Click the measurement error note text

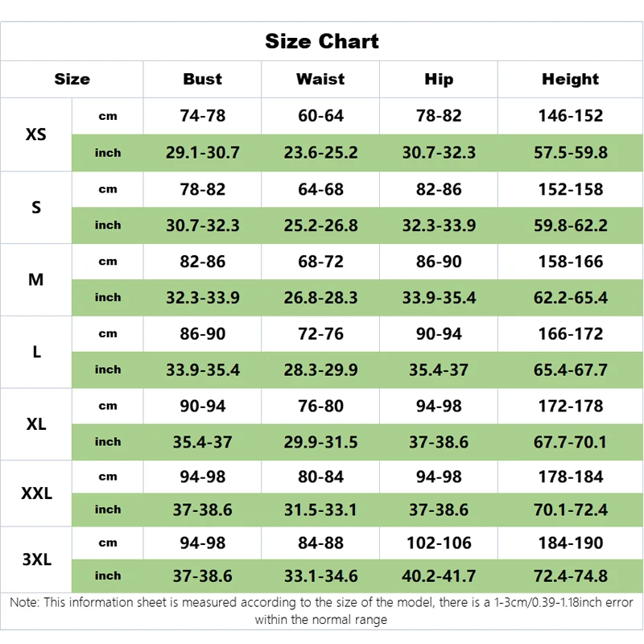tap(321, 611)
